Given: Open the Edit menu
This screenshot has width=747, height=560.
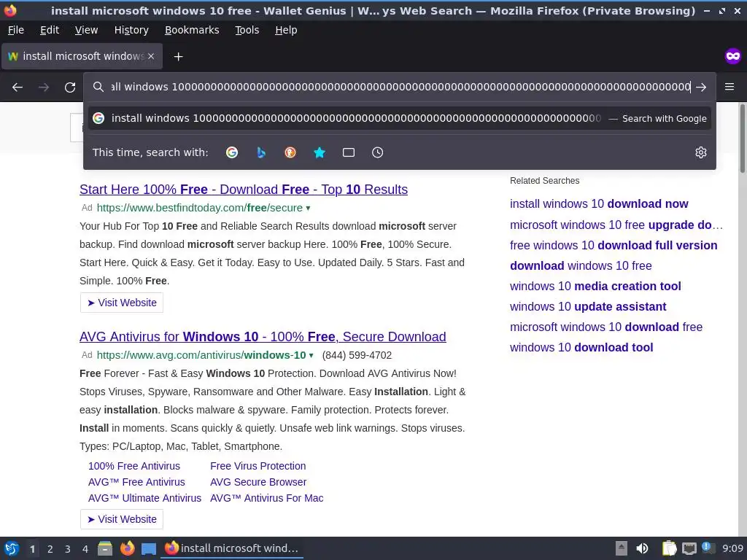Looking at the screenshot, I should click(50, 30).
